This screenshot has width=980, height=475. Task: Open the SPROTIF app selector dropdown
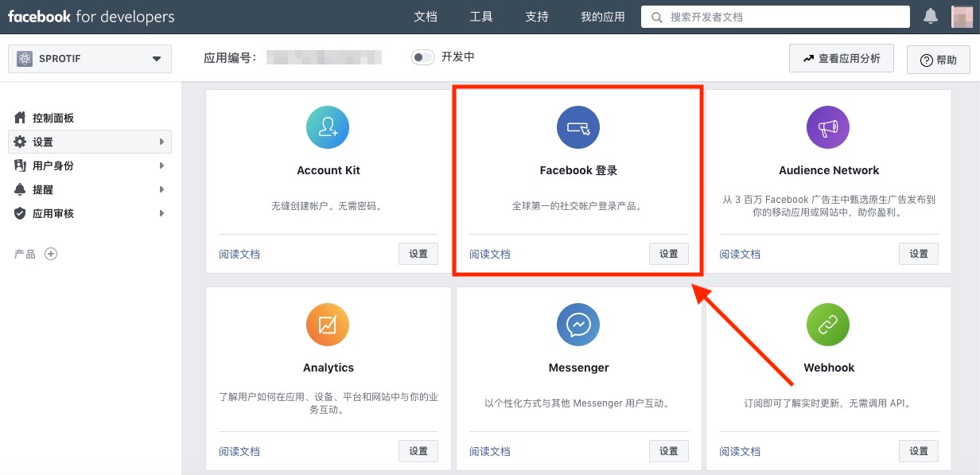pyautogui.click(x=90, y=59)
